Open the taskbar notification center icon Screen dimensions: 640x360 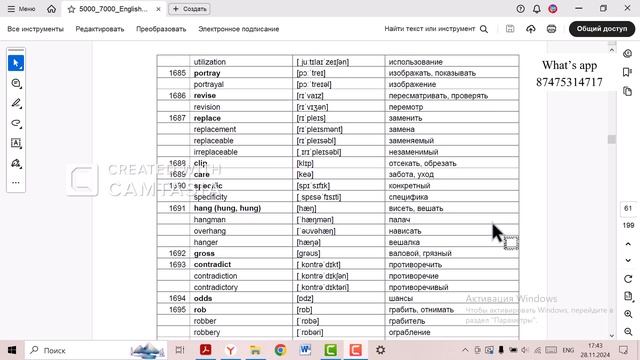coord(623,350)
